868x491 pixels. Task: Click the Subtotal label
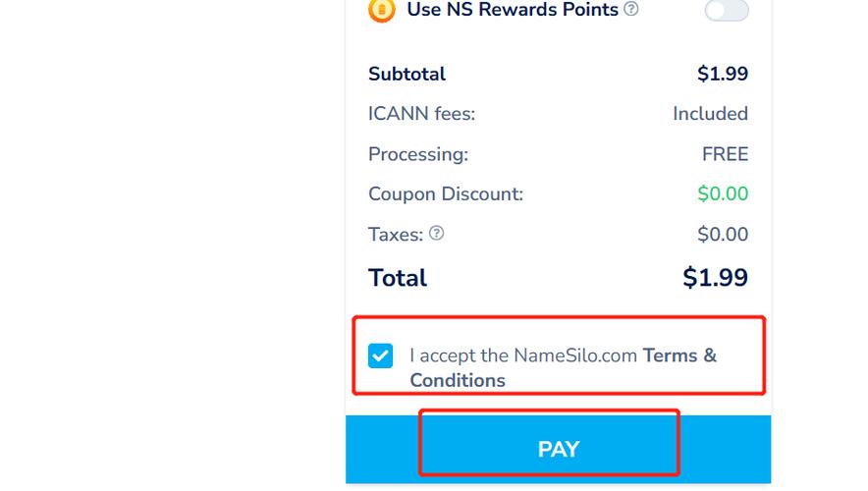click(407, 74)
